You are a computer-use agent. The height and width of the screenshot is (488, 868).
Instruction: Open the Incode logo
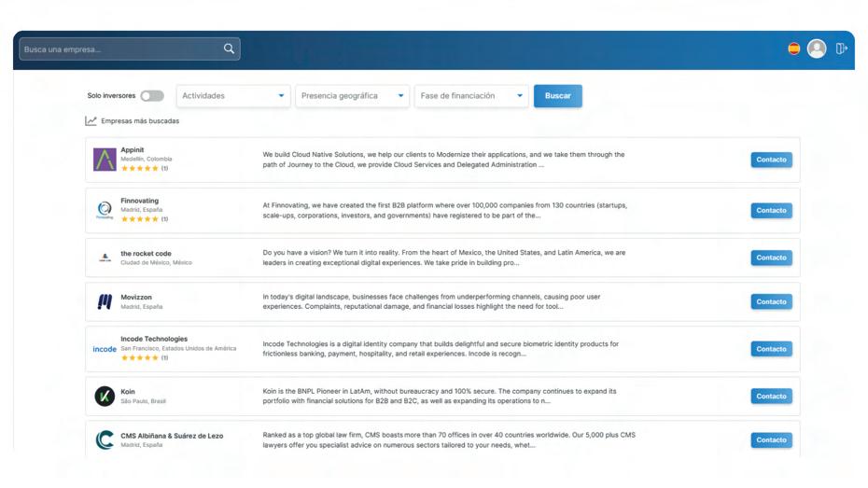coord(105,349)
